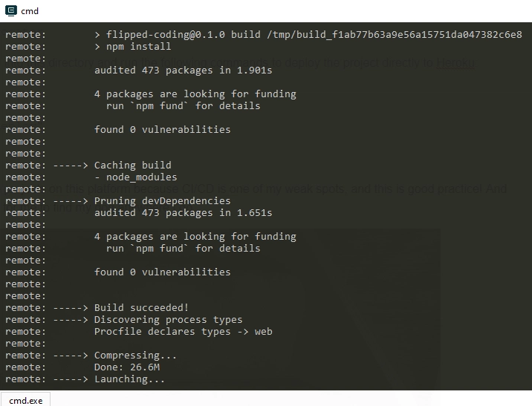Click the "- node_modules" entry
This screenshot has height=406, width=532.
(x=136, y=177)
